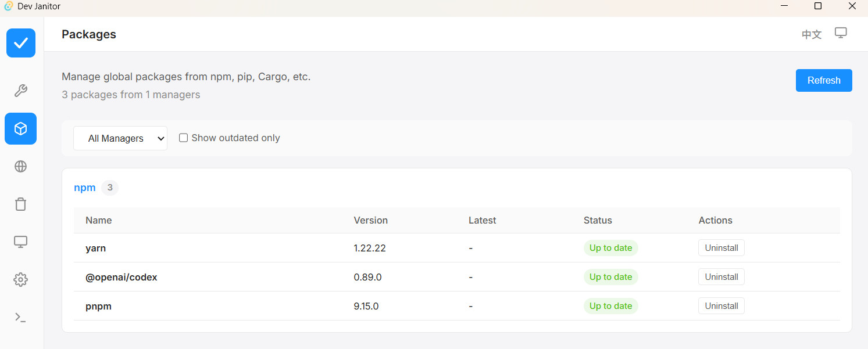The height and width of the screenshot is (349, 868).
Task: Click the Refresh button
Action: tap(824, 81)
